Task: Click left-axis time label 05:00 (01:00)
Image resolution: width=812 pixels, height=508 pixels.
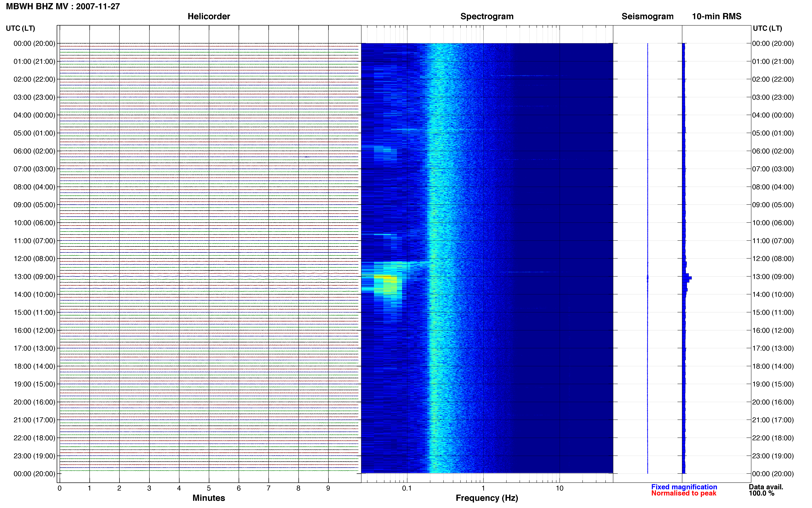Action: click(x=34, y=133)
